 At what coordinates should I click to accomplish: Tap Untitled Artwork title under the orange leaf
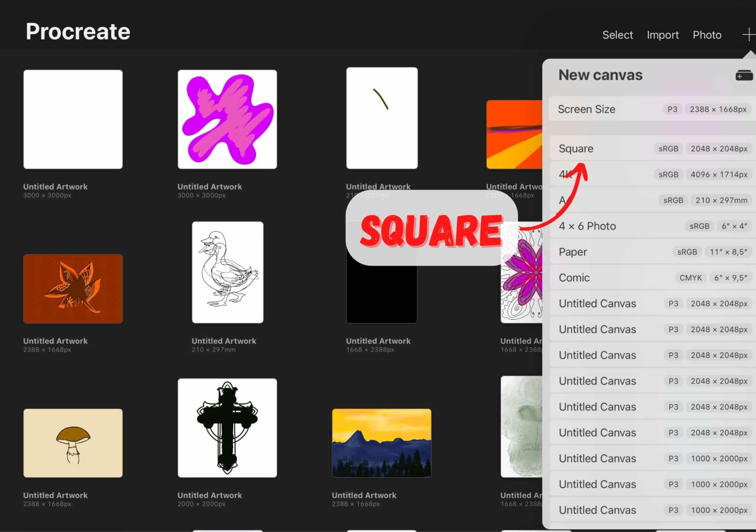pos(55,341)
